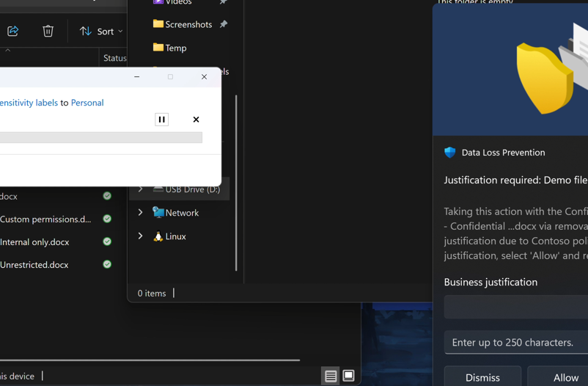This screenshot has height=386, width=588.
Task: Select the Internal only.docx file
Action: coord(34,241)
